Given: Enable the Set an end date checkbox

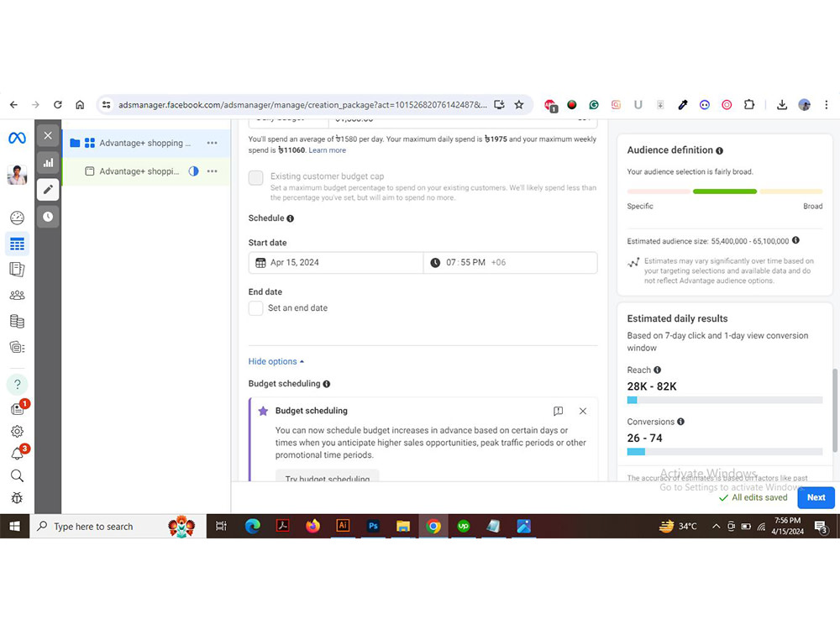Looking at the screenshot, I should point(256,308).
